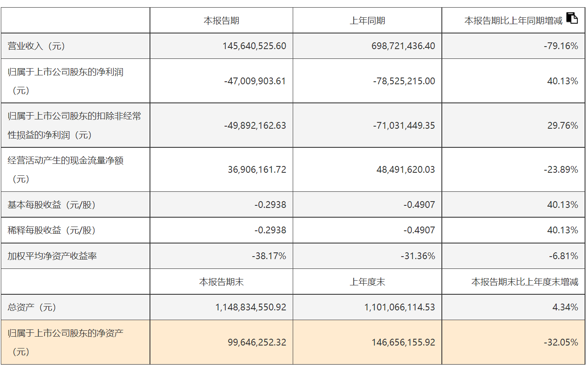The width and height of the screenshot is (588, 365).
Task: Click the prior-year revenue 698,721,436.40
Action: [403, 46]
